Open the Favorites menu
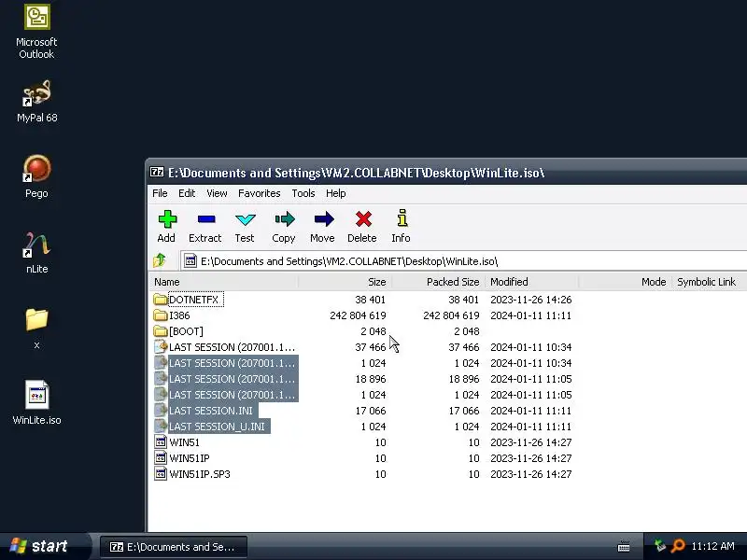747x560 pixels. click(260, 193)
